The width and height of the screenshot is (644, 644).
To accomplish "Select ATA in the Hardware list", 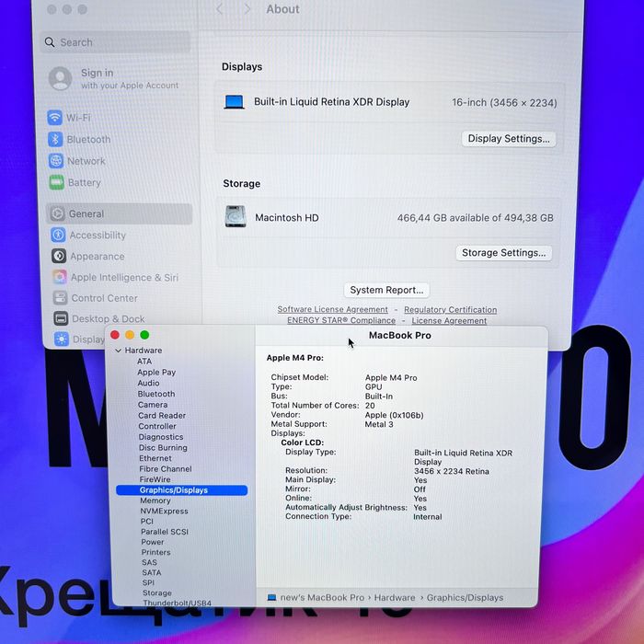I will pyautogui.click(x=144, y=362).
